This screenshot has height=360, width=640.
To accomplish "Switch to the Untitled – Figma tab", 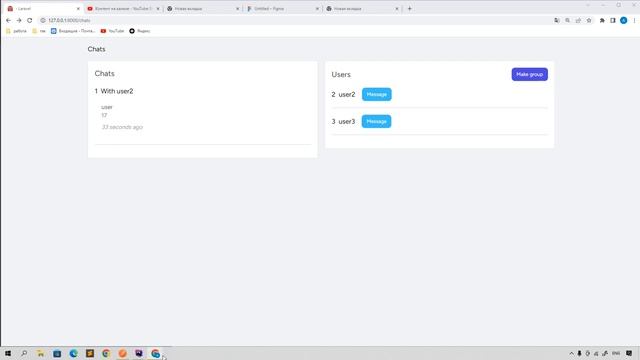I will [282, 8].
